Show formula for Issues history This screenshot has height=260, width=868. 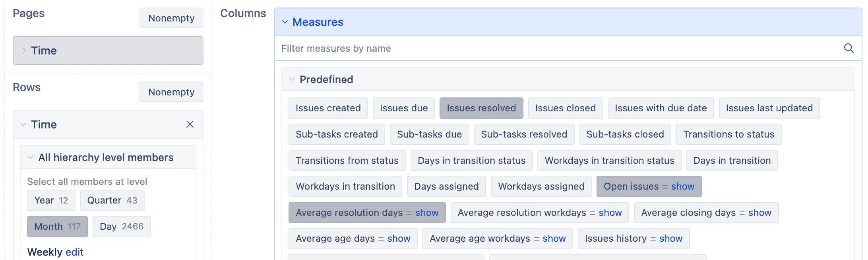click(671, 239)
